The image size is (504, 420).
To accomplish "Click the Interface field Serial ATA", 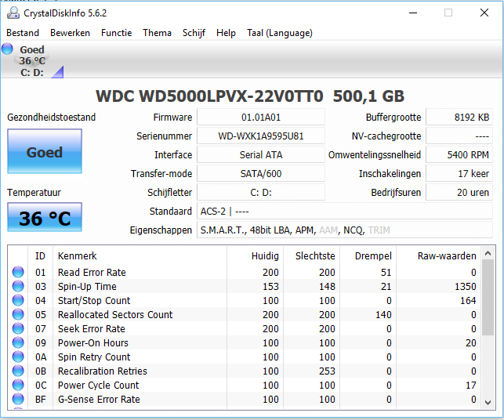I will [x=261, y=154].
